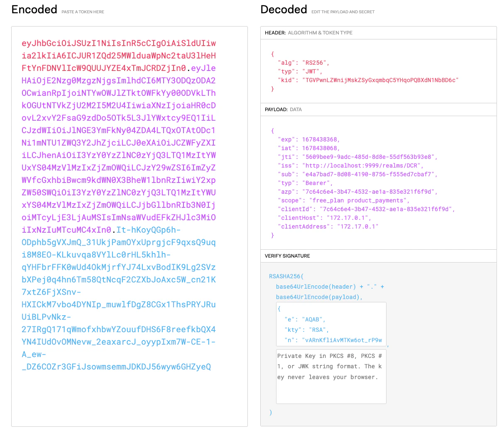Click the base64UrlEncode(payload) line
The height and width of the screenshot is (433, 504).
click(319, 297)
